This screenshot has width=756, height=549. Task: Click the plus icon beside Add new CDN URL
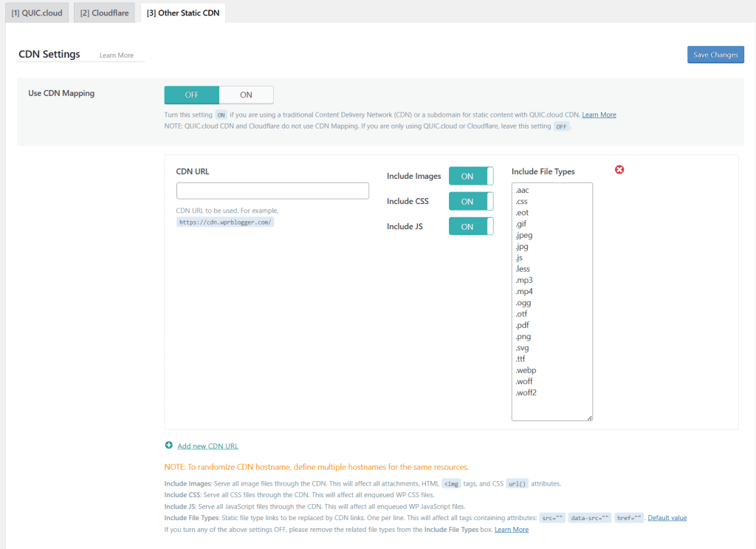[171, 445]
